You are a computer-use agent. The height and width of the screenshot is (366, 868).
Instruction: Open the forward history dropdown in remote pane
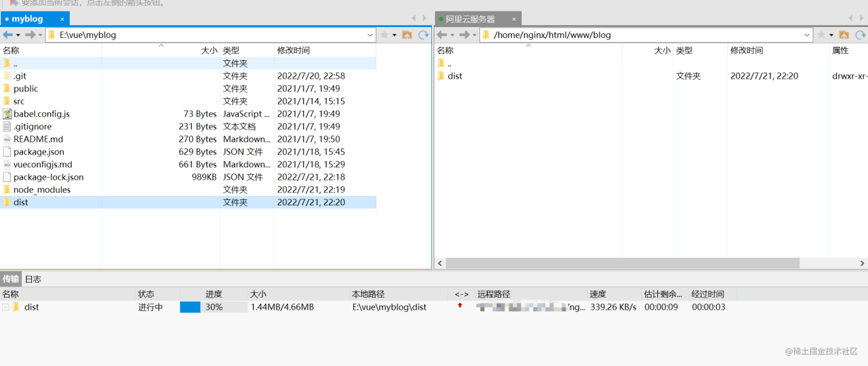pos(474,35)
